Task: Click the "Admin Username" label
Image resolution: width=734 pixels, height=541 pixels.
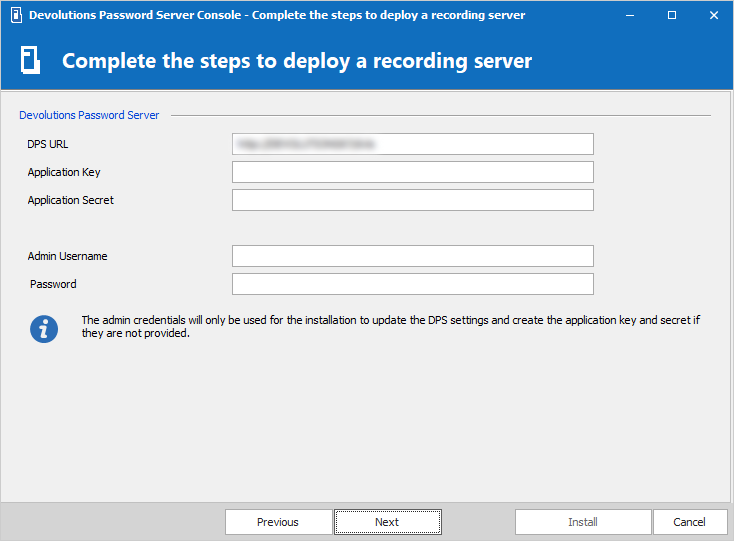Action: pos(67,256)
